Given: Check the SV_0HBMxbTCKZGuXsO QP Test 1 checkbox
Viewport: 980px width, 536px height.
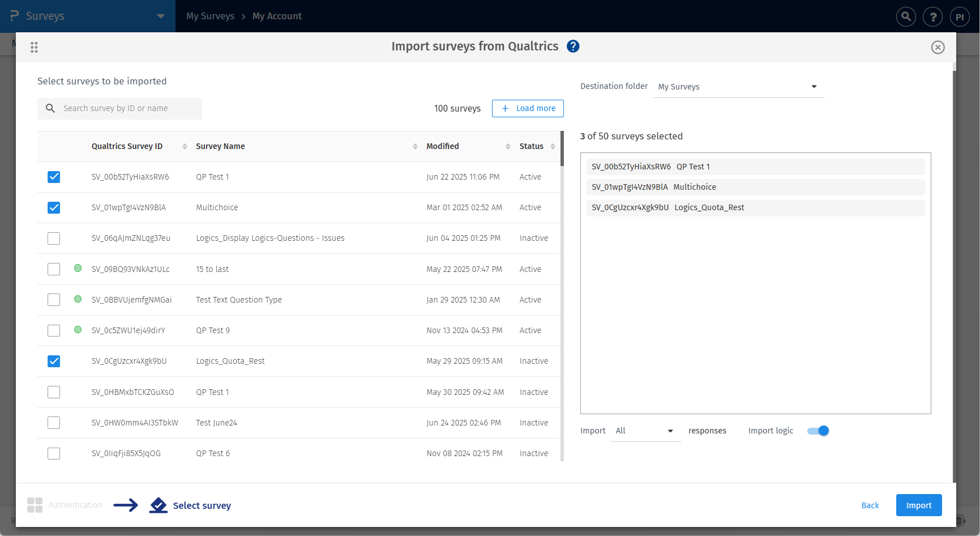Looking at the screenshot, I should [x=54, y=392].
